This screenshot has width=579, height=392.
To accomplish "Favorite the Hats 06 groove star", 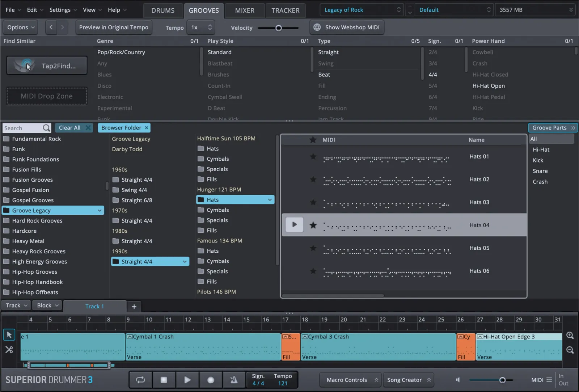I will tap(313, 271).
